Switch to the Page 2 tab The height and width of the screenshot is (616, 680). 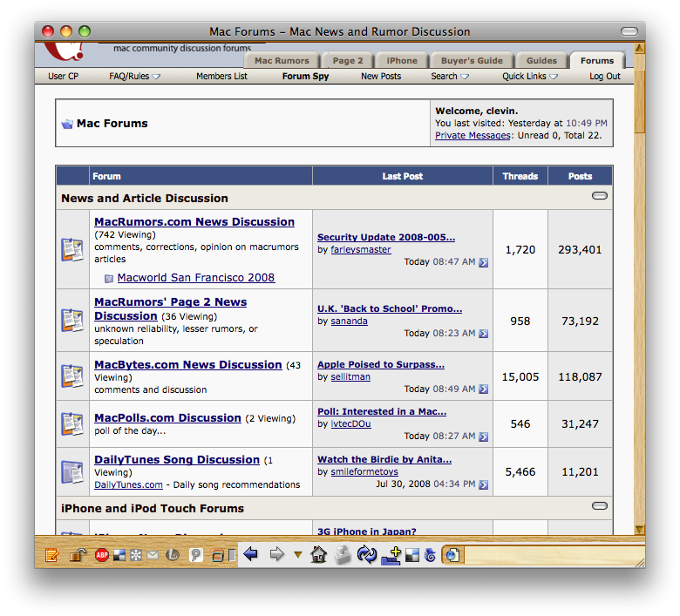pos(348,61)
